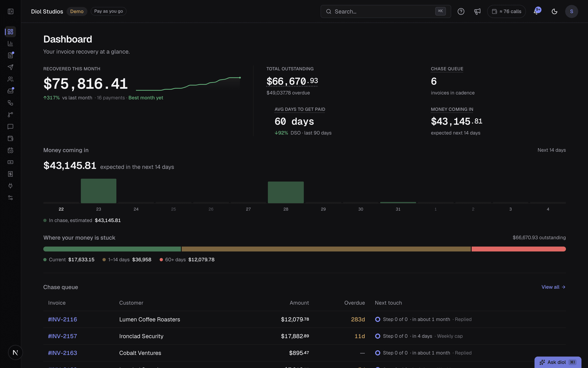Open the chat bubble icon in the sidebar
The width and height of the screenshot is (588, 368).
(x=10, y=127)
